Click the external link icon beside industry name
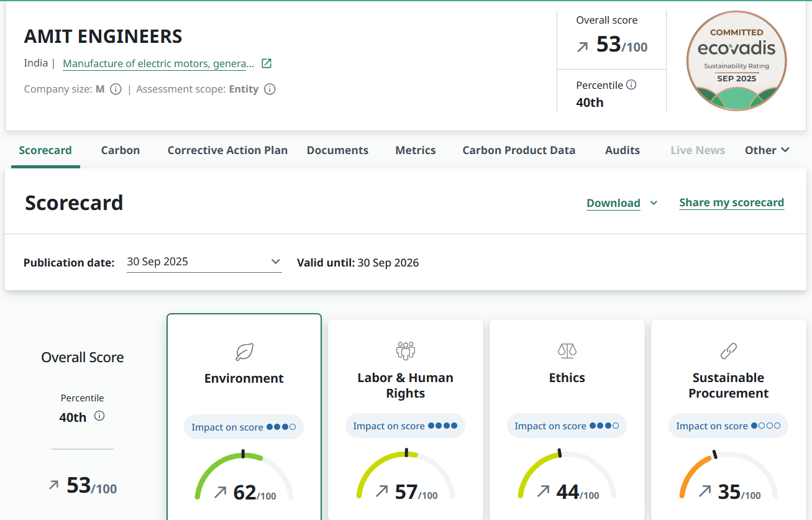This screenshot has height=520, width=812. click(x=267, y=63)
